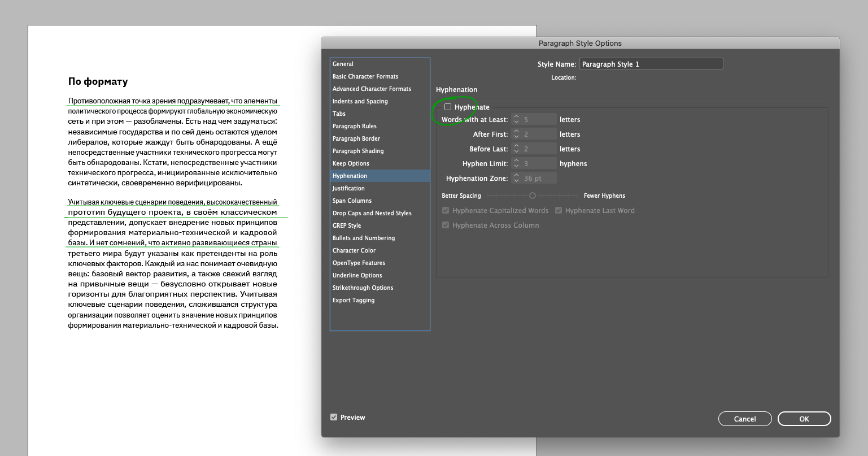
Task: Select GREP Style section
Action: point(380,225)
